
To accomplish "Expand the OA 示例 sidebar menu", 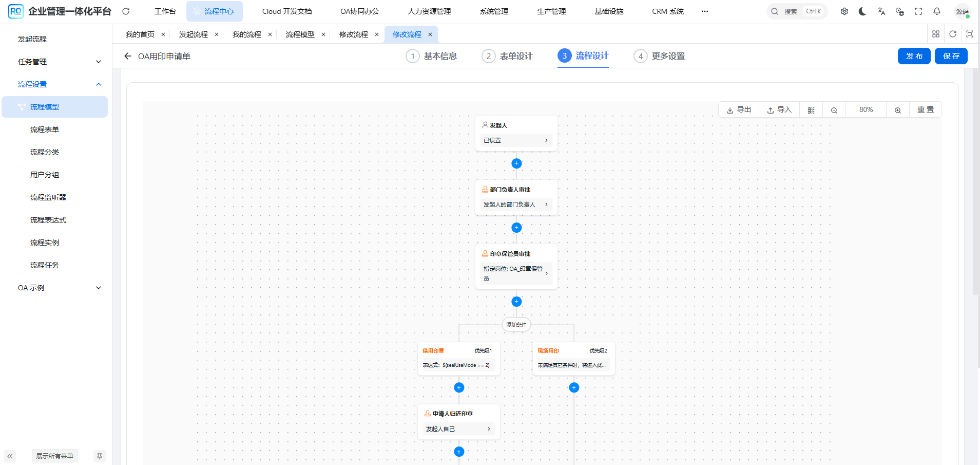I will point(60,288).
